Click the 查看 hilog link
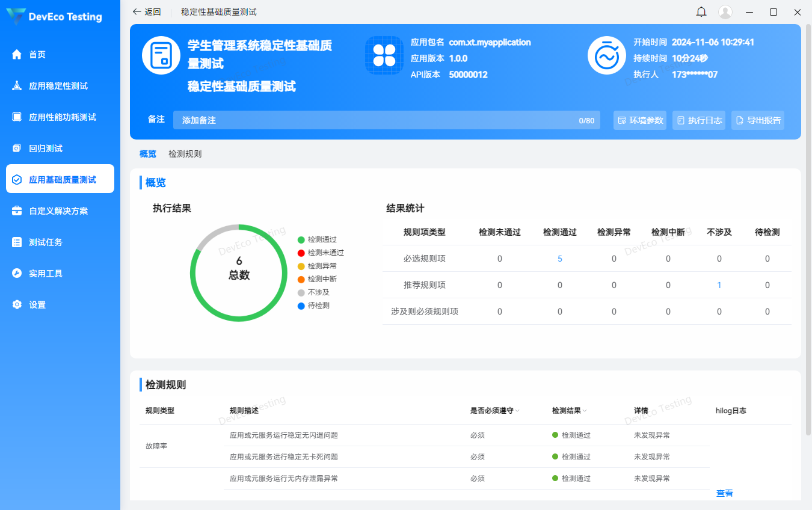This screenshot has height=510, width=812. pos(725,493)
